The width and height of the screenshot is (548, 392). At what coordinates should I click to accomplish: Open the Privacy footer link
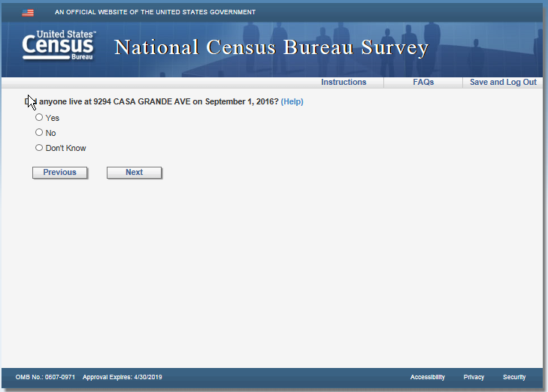[474, 377]
